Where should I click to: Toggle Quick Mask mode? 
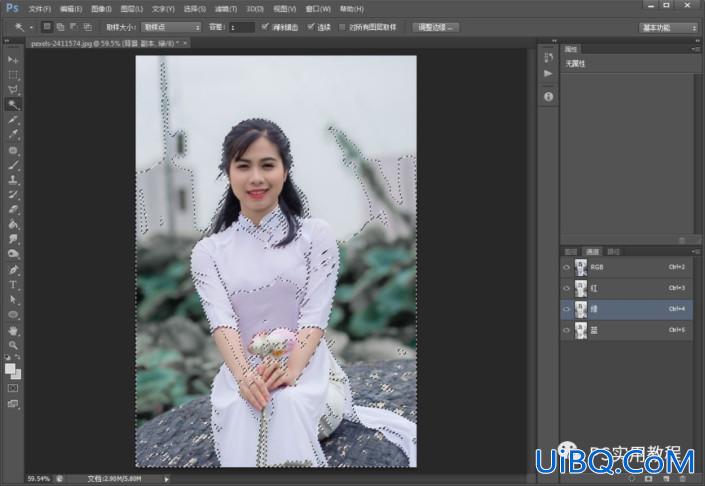[x=13, y=388]
